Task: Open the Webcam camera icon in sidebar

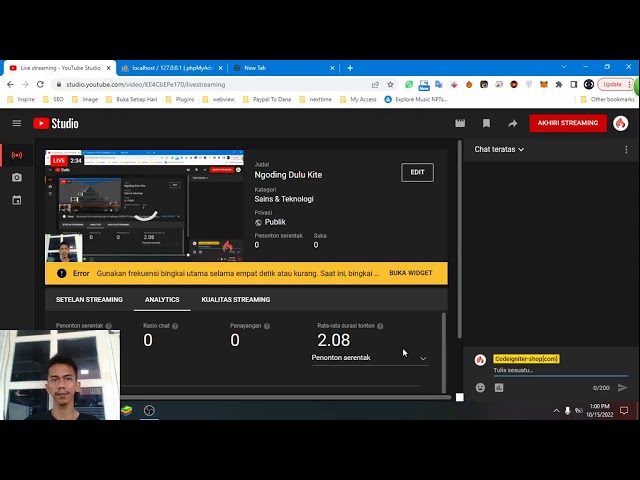Action: (x=17, y=178)
